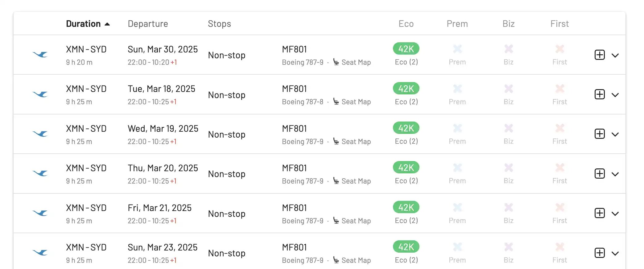The width and height of the screenshot is (644, 269).
Task: Select the green 42K badge on Mar 23
Action: coord(406,247)
